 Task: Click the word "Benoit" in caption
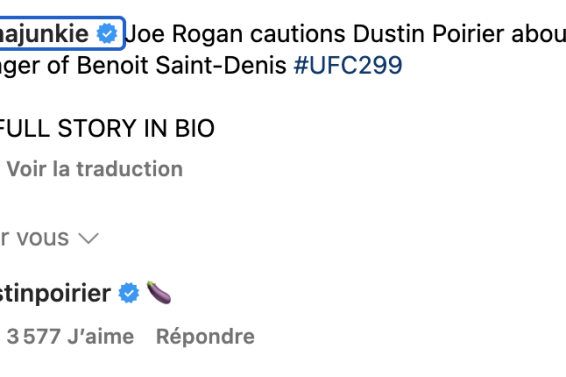click(x=114, y=65)
